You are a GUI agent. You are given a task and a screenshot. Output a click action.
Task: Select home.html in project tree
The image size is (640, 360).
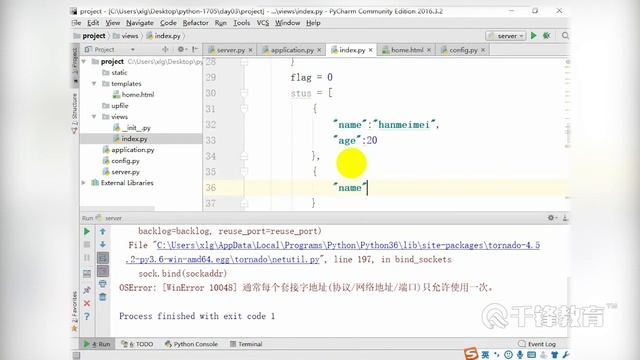click(133, 95)
